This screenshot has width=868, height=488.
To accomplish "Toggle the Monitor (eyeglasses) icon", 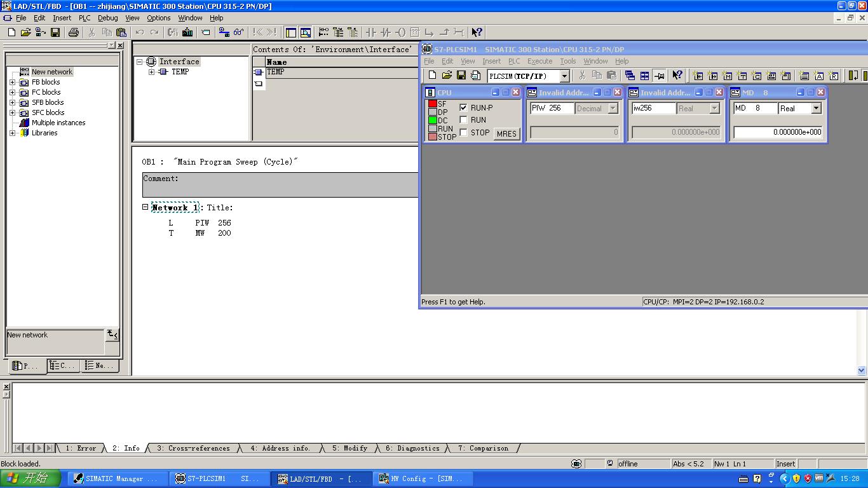I will (238, 32).
